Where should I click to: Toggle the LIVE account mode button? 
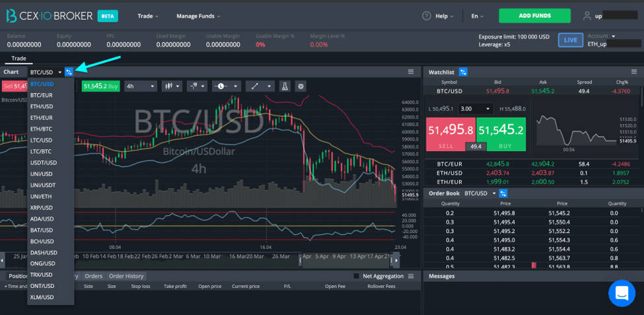[x=571, y=40]
